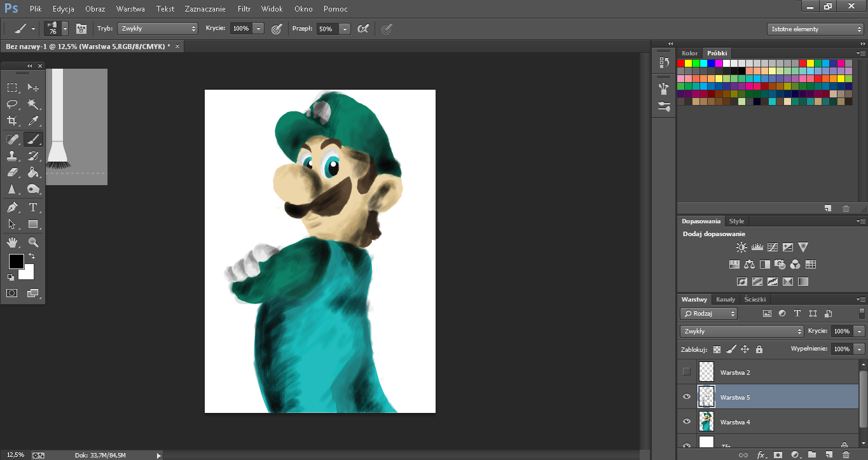This screenshot has height=460, width=868.
Task: Select the Eyedropper tool
Action: coord(34,121)
